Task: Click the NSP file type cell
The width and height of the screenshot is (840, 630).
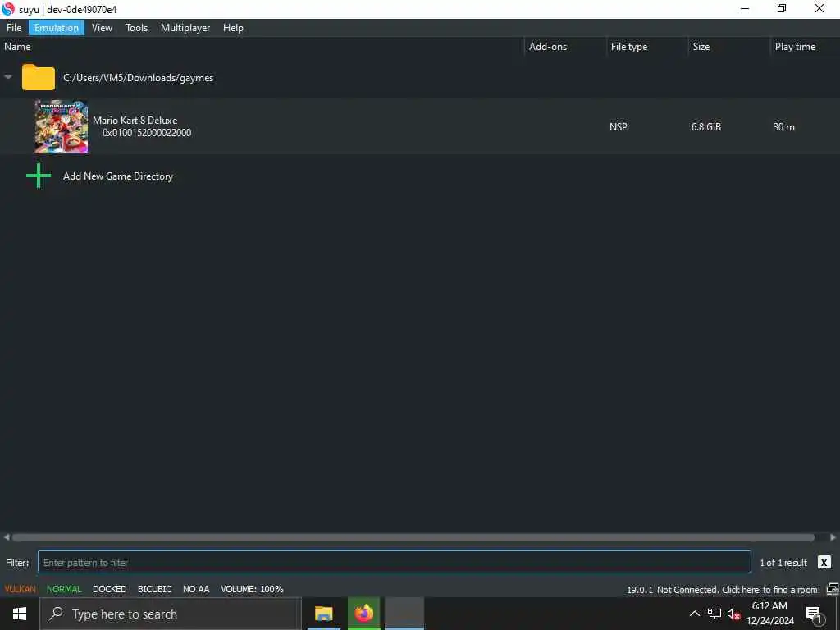Action: [x=619, y=127]
